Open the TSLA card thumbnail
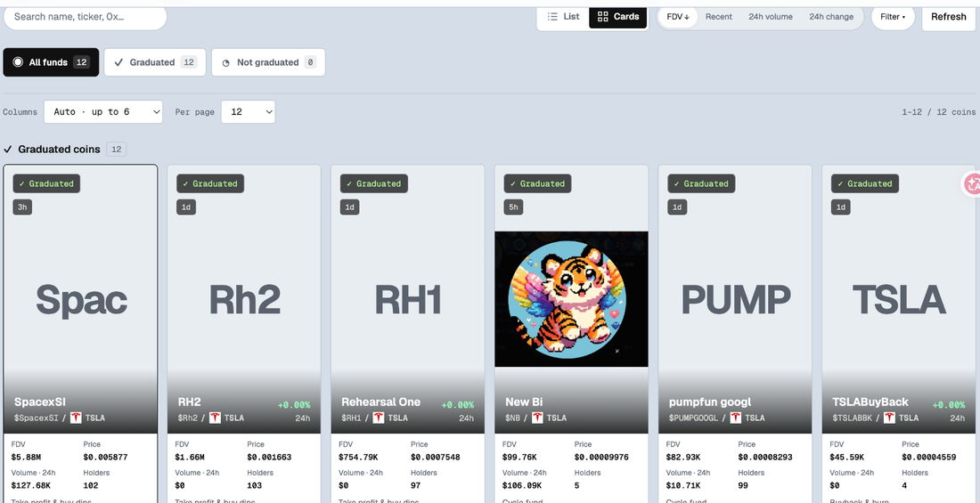The image size is (980, 503). (x=899, y=299)
